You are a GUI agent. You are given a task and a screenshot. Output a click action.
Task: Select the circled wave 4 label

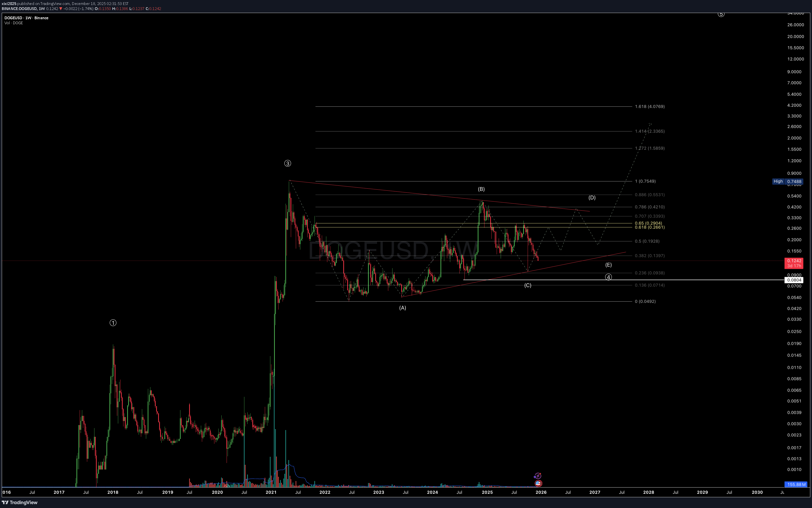[x=608, y=277]
